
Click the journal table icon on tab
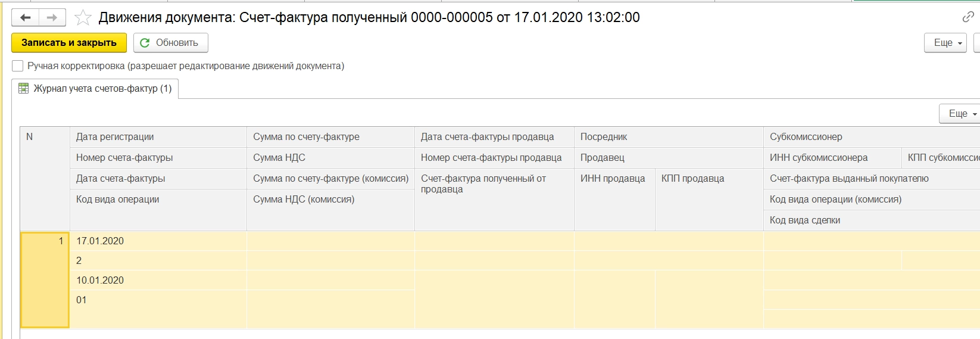(x=24, y=88)
